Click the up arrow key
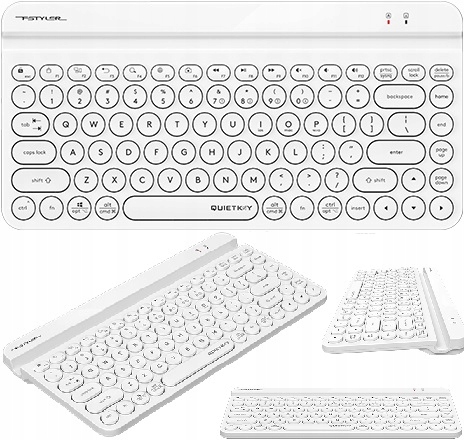465x440 pixels. pos(413,180)
